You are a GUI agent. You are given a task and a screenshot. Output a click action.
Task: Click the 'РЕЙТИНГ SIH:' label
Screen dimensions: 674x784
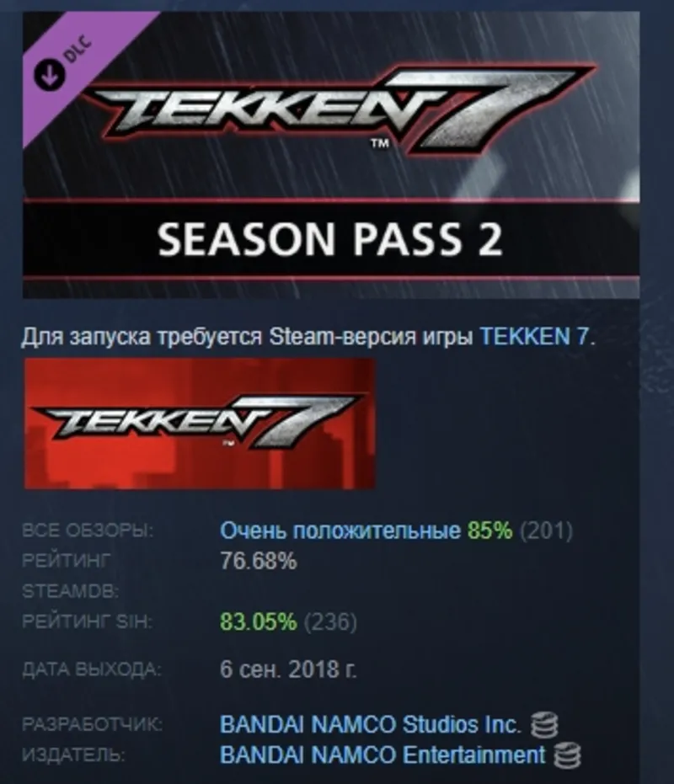(86, 622)
